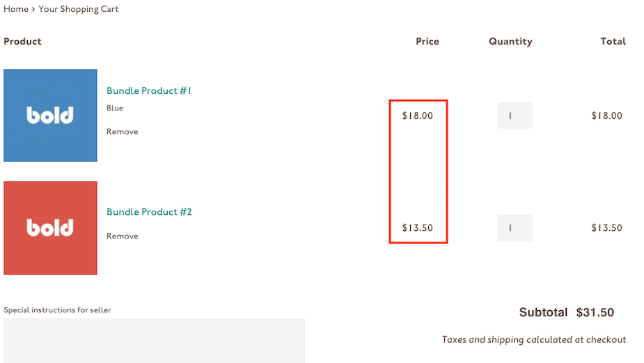Click into the Special instructions for seller box
Screen dimensions: 644x363
pyautogui.click(x=155, y=341)
